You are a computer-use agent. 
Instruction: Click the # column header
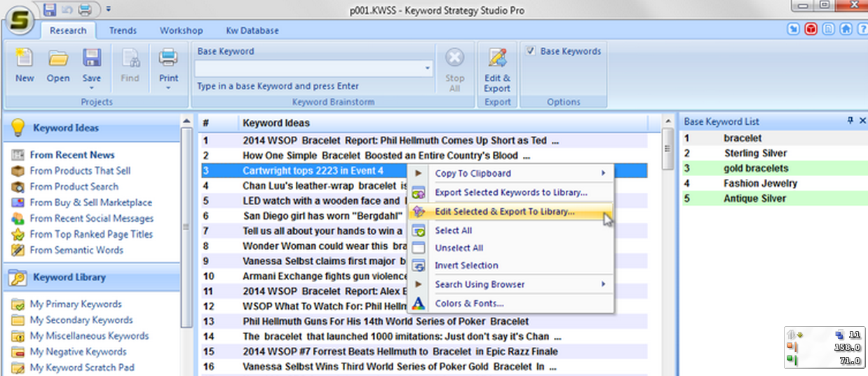pyautogui.click(x=218, y=123)
